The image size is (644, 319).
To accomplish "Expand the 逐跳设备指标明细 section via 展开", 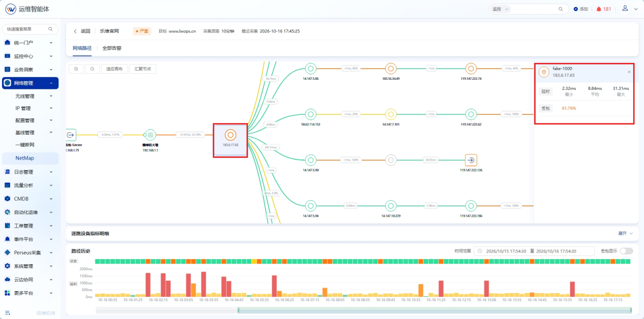I will 626,233.
